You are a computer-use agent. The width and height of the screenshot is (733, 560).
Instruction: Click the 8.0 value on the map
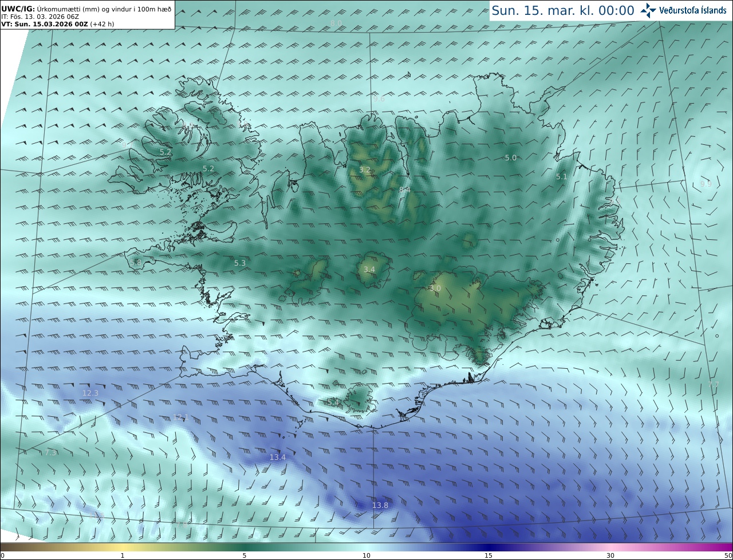pyautogui.click(x=336, y=23)
